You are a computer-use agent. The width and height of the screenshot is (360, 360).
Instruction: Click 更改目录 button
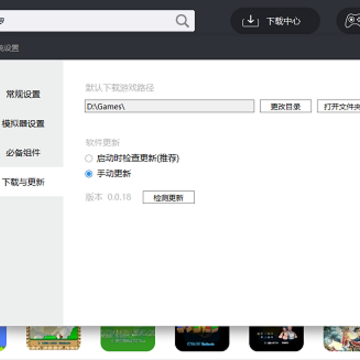pos(286,106)
